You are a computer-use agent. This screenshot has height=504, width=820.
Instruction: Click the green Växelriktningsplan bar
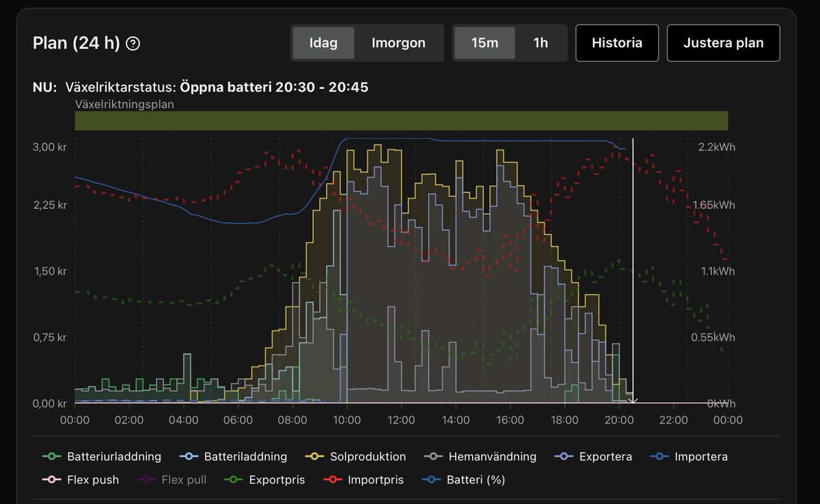pyautogui.click(x=401, y=121)
